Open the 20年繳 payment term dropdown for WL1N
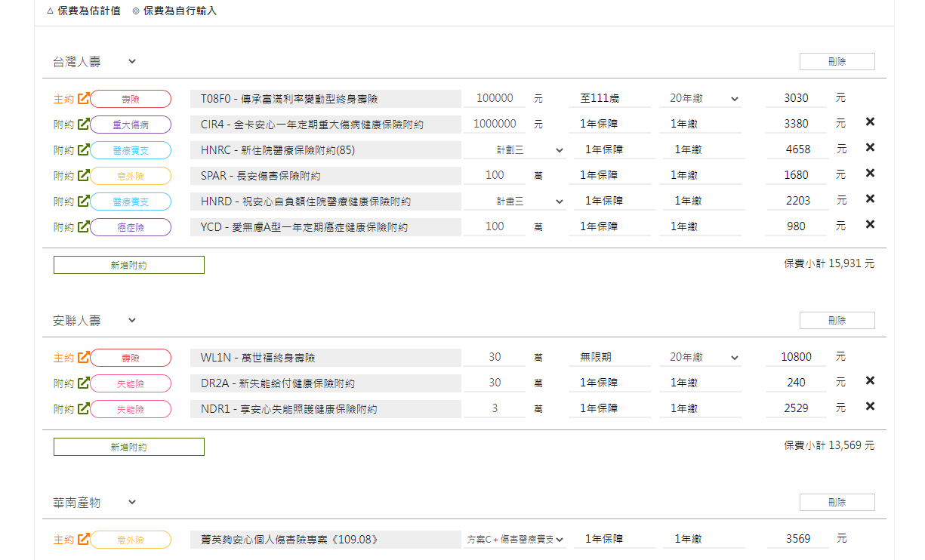This screenshot has width=925, height=560. tap(700, 358)
